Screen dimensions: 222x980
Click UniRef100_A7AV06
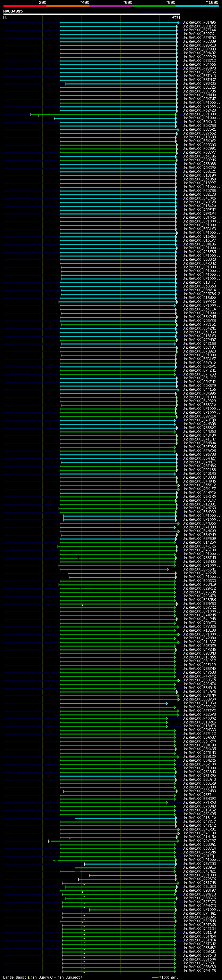pos(199,451)
